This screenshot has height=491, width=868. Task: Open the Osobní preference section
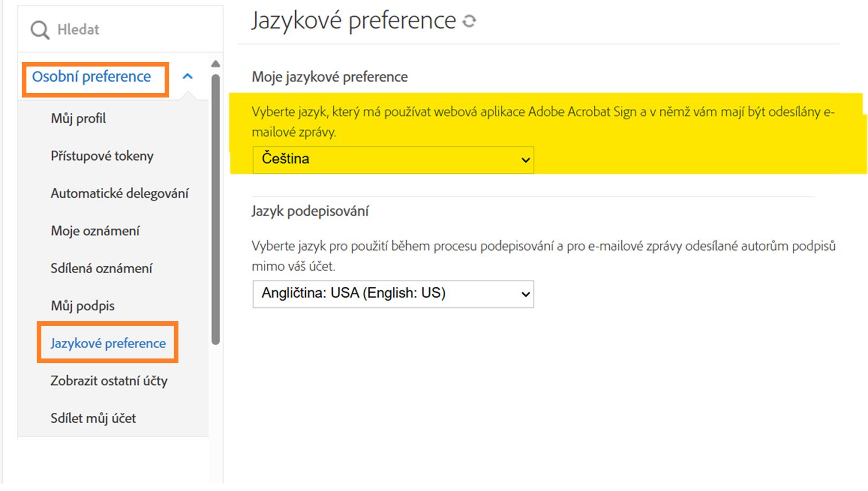tap(92, 76)
